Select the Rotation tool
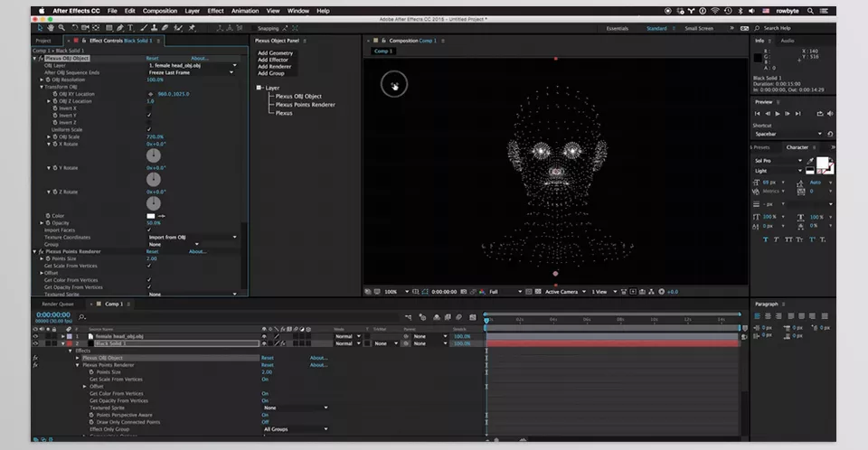Viewport: 868px width, 450px height. pos(74,28)
